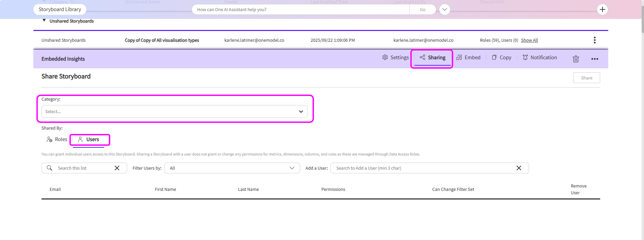
Task: Open Notification settings for storyboard
Action: [539, 58]
